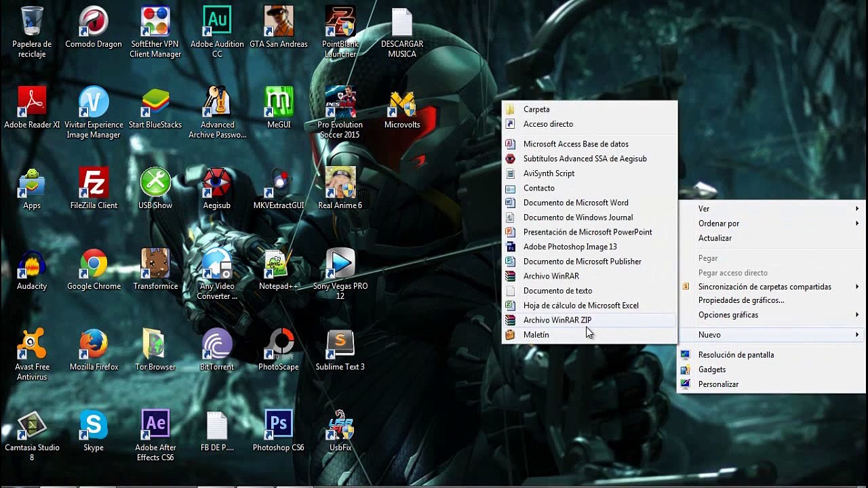Viewport: 868px width, 488px height.
Task: Create an Adobe Photoshop Image 13
Action: pos(589,247)
